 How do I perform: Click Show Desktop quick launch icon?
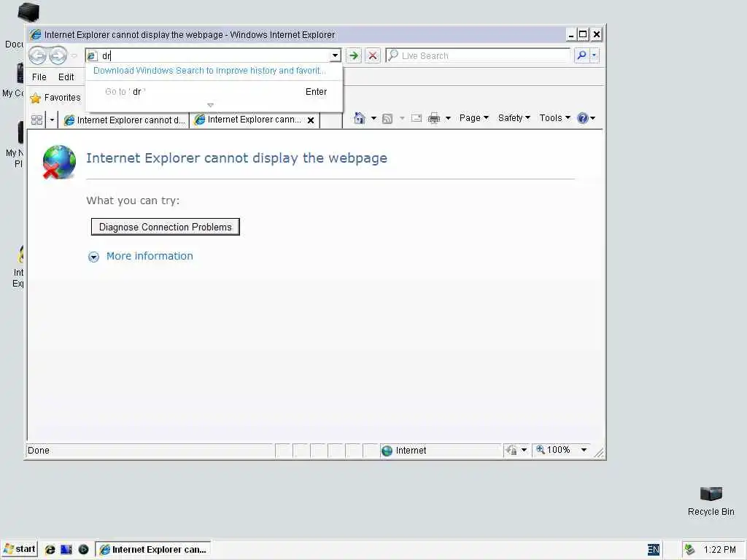click(66, 550)
